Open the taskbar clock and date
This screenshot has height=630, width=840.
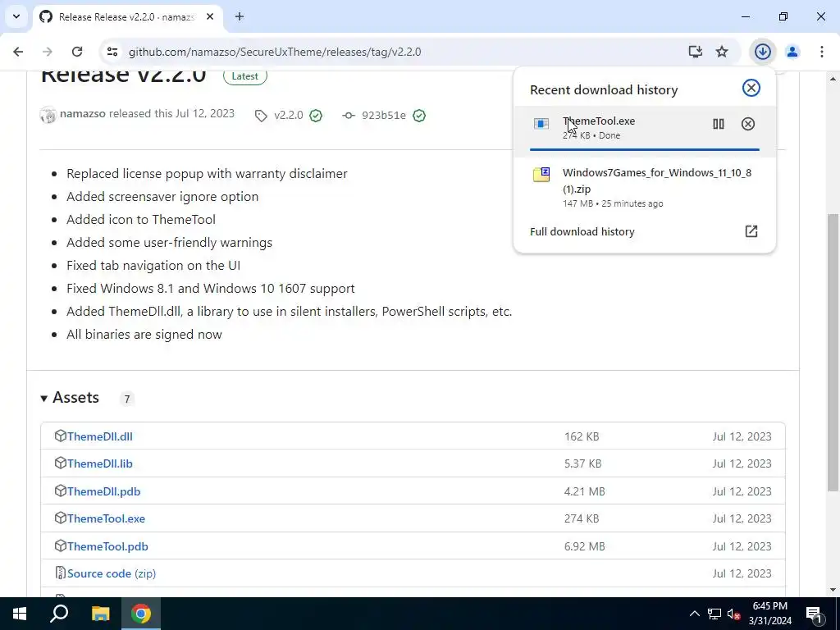point(769,614)
